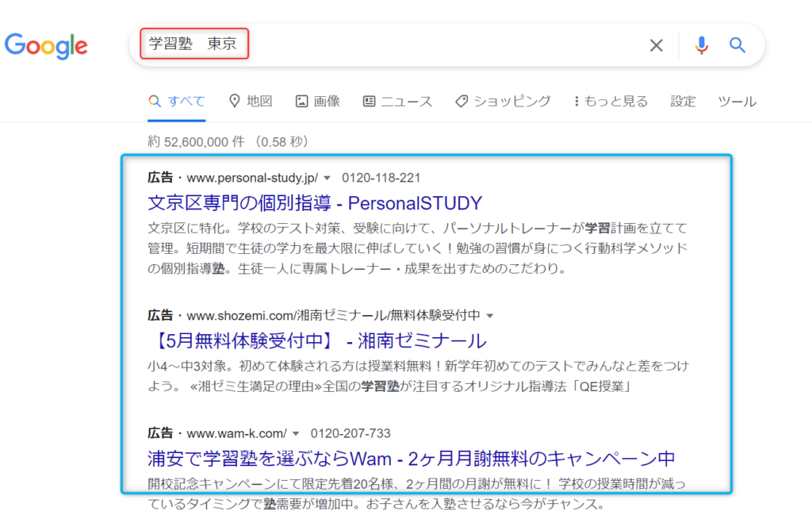The height and width of the screenshot is (515, 812).
Task: Click the www.wam-k.com/ URL text
Action: point(236,433)
